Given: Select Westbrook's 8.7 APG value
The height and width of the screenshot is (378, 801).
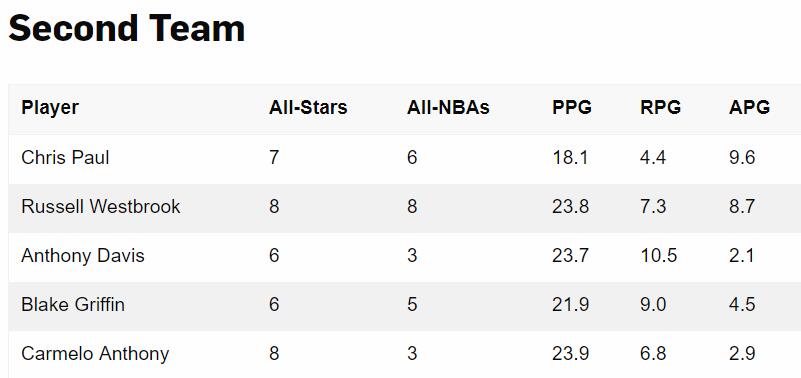Looking at the screenshot, I should coord(742,206).
